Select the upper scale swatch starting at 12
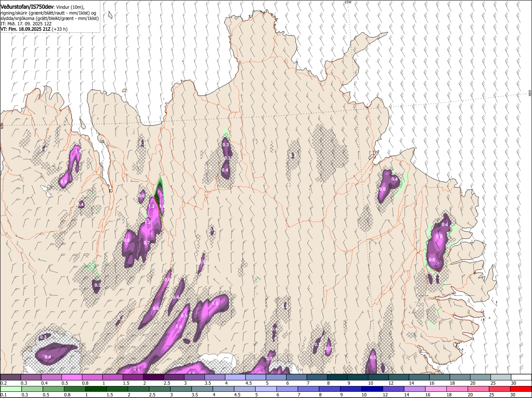532x398 pixels. pos(399,377)
